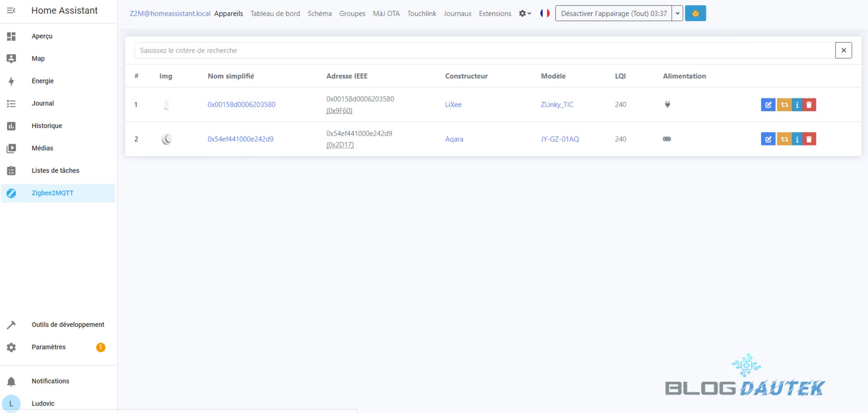This screenshot has height=413, width=868.
Task: Click the reconfigure icon for the LiXee device
Action: pyautogui.click(x=784, y=105)
